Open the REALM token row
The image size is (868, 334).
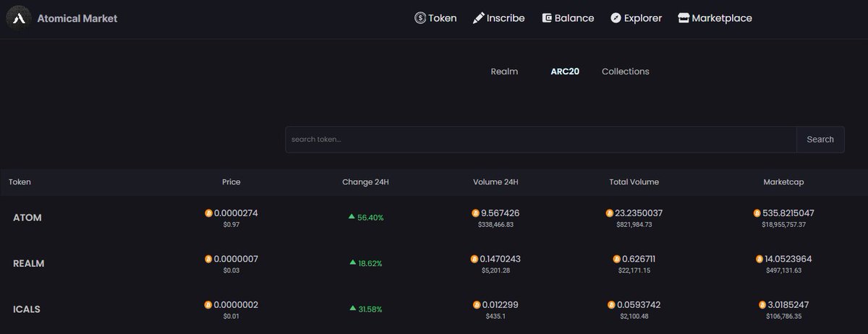point(434,263)
